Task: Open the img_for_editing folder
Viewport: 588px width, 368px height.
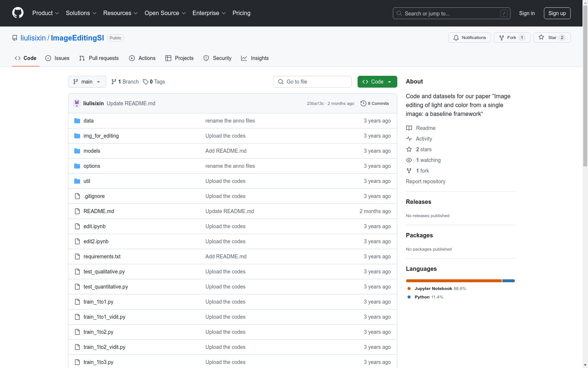Action: 101,136
